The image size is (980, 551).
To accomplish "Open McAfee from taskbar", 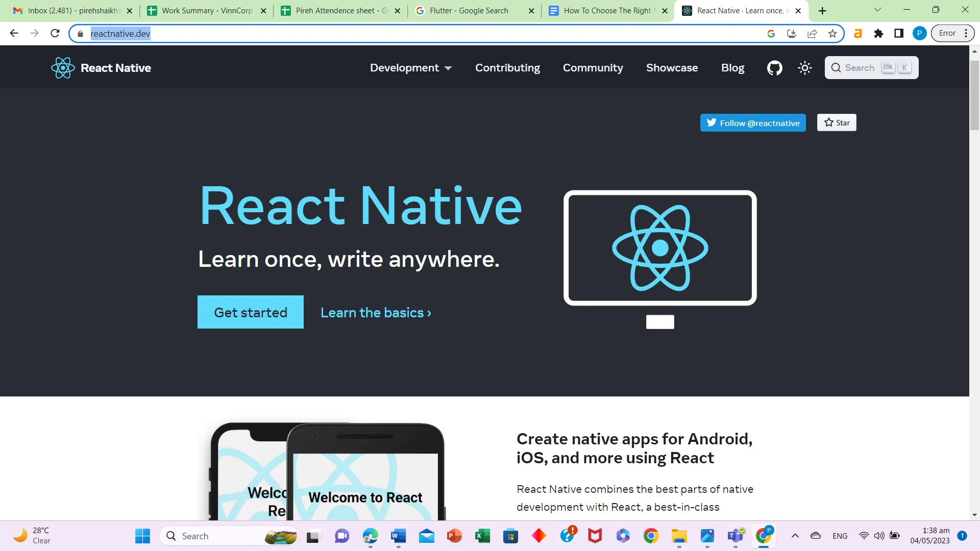I will click(595, 536).
